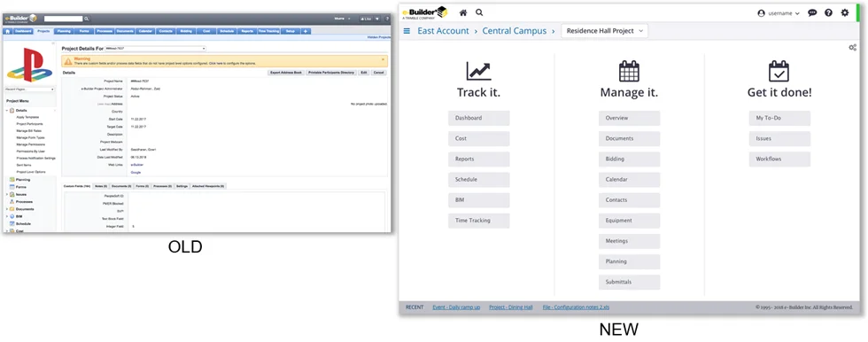Viewport: 868px width, 342px height.
Task: Click the Details clipboard icon in Project Menu
Action: pos(12,111)
